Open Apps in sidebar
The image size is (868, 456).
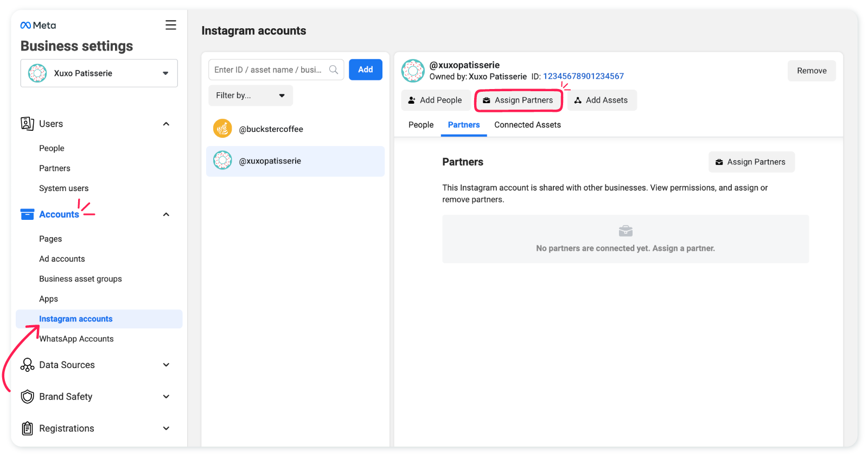pyautogui.click(x=48, y=299)
